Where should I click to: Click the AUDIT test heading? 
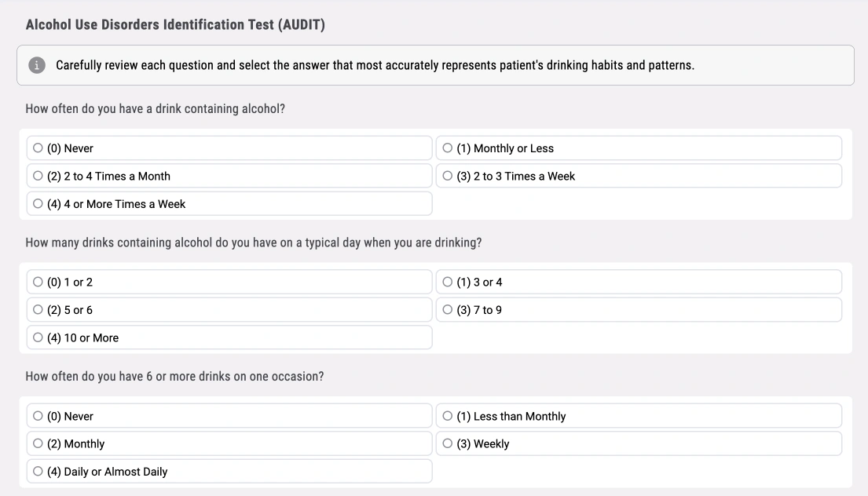[174, 24]
